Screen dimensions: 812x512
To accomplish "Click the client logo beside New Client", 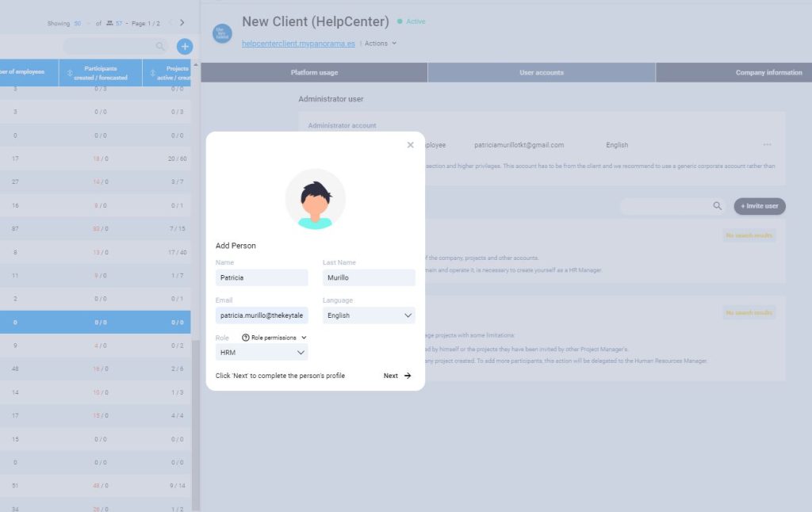I will pos(222,32).
